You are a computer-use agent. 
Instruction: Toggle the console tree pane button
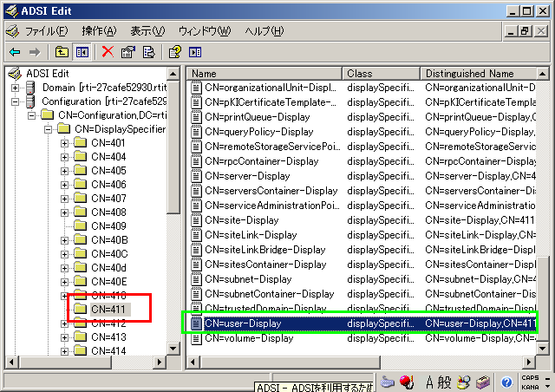82,52
